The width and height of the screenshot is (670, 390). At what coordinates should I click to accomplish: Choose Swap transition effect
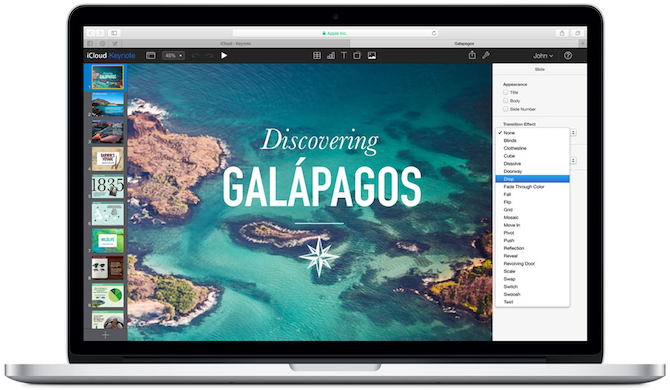tap(532, 279)
